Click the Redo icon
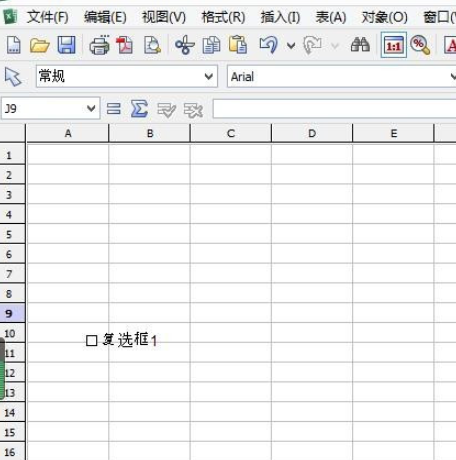This screenshot has height=460, width=456. click(312, 45)
